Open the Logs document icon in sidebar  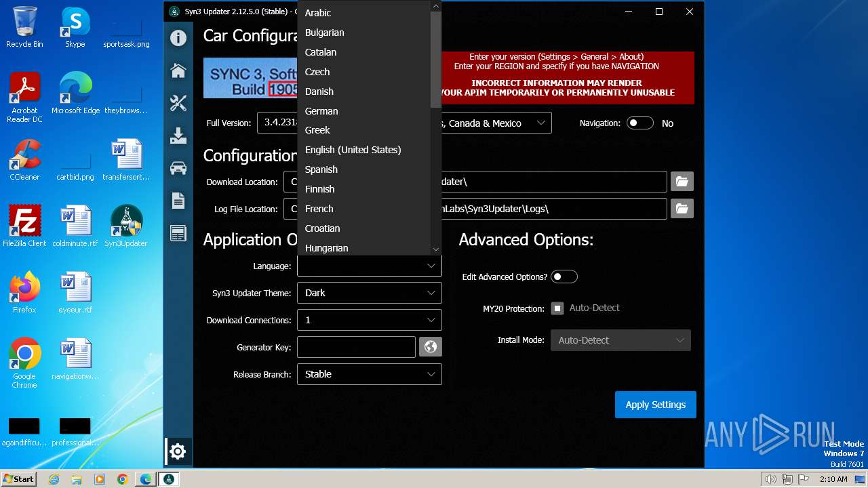pyautogui.click(x=178, y=201)
